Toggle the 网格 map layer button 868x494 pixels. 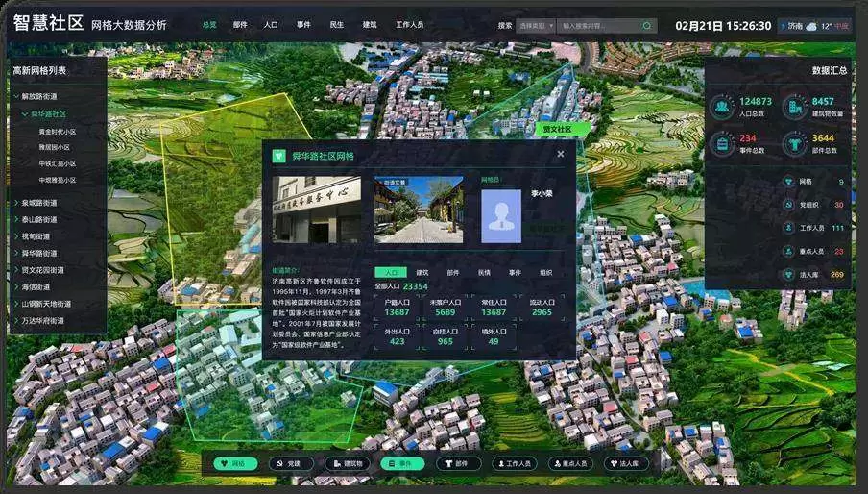[232, 463]
